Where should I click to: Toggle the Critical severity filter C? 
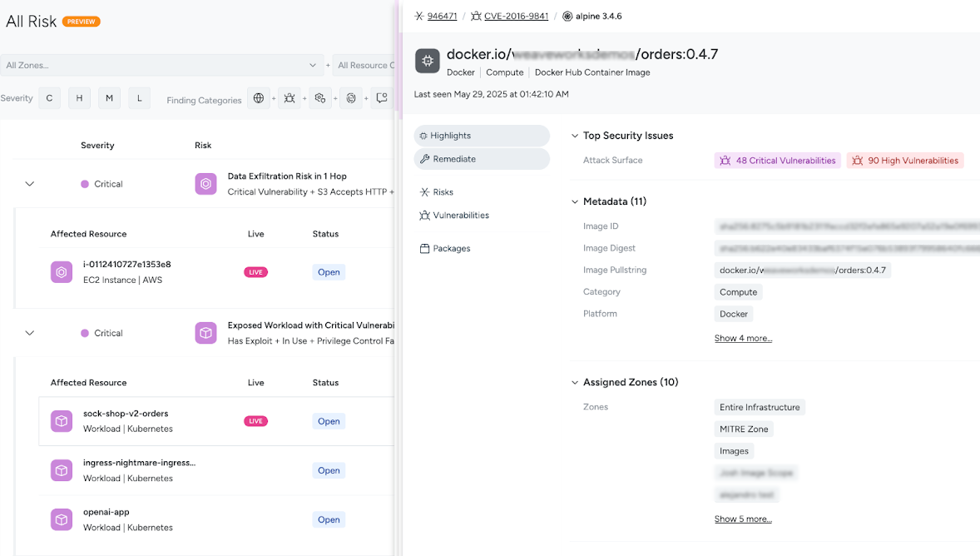[49, 98]
